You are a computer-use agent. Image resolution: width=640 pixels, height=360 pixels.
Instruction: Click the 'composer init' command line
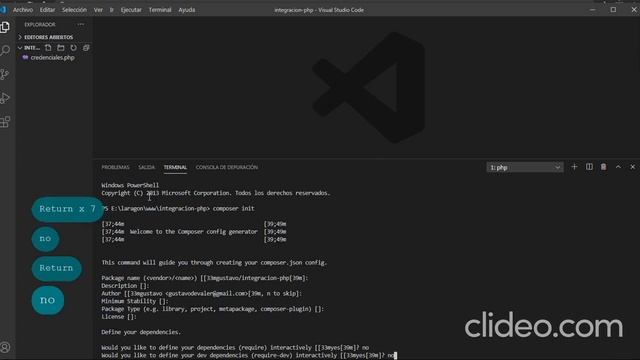click(178, 209)
